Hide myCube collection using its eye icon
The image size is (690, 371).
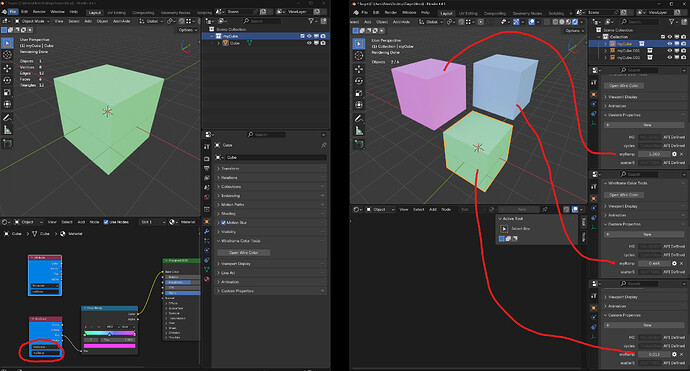click(309, 36)
